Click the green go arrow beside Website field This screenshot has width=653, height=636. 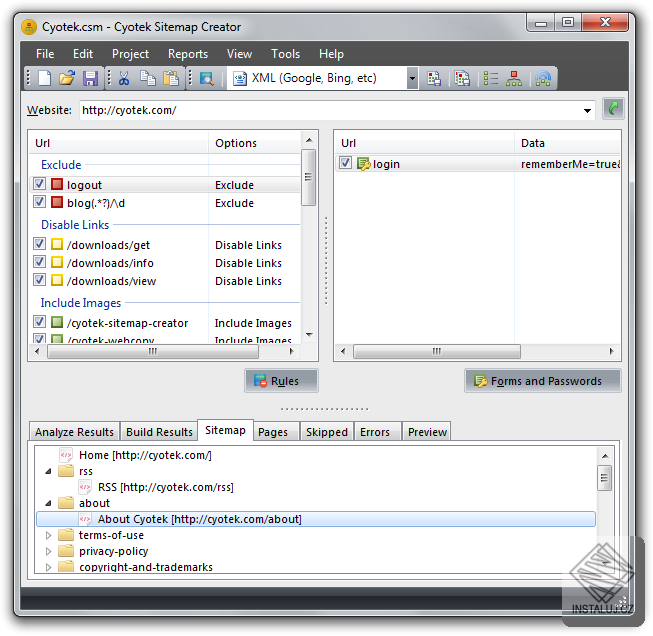(613, 109)
